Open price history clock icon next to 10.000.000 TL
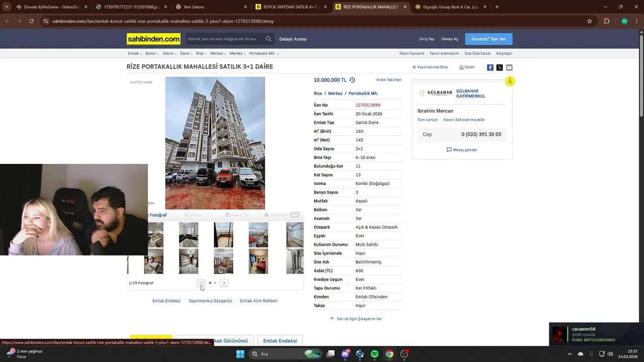This screenshot has width=644, height=362. coord(352,80)
